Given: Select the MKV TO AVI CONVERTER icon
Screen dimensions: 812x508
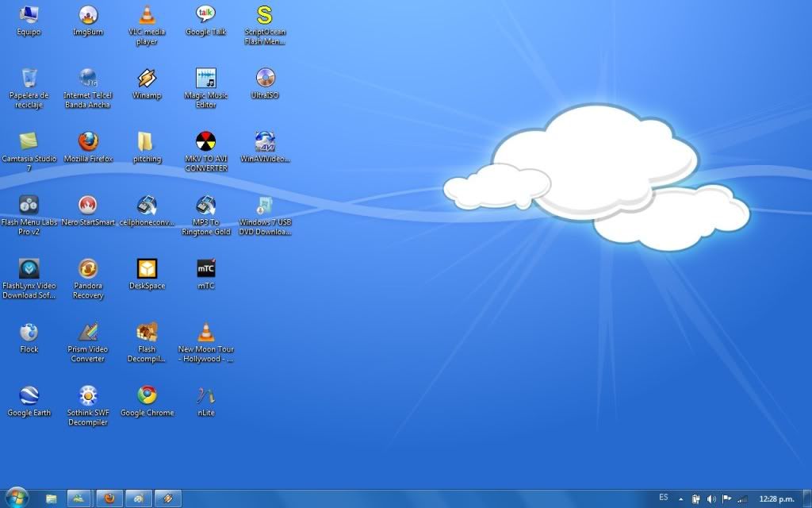Looking at the screenshot, I should [205, 152].
